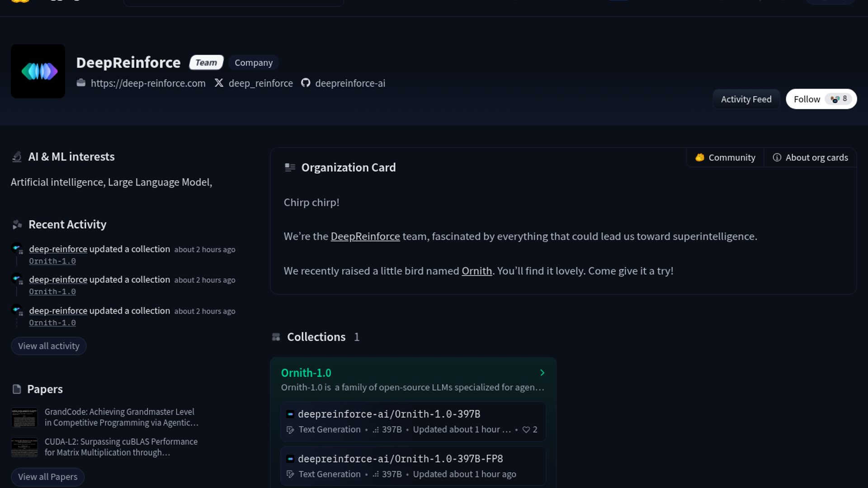This screenshot has width=868, height=488.
Task: Follow the Ornith link in organization card
Action: point(476,271)
